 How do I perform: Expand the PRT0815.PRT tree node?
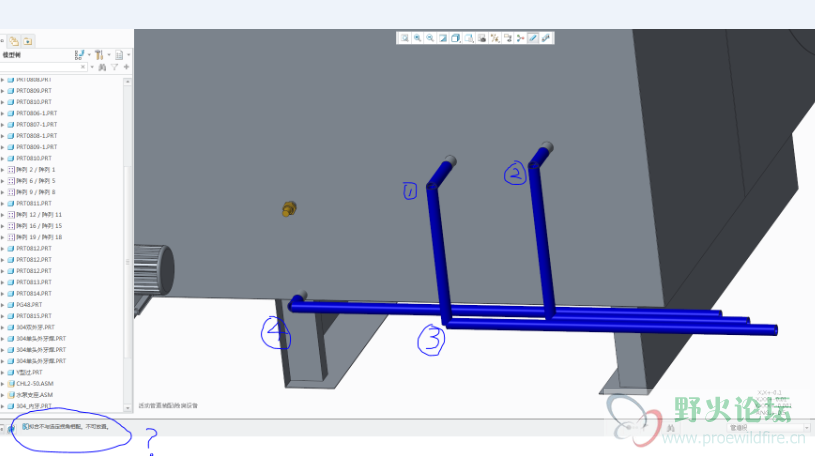(x=3, y=316)
